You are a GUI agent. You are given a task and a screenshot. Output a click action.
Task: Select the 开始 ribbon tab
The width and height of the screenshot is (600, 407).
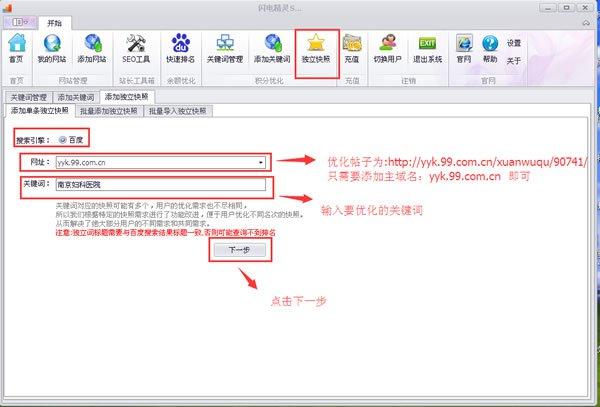(54, 23)
